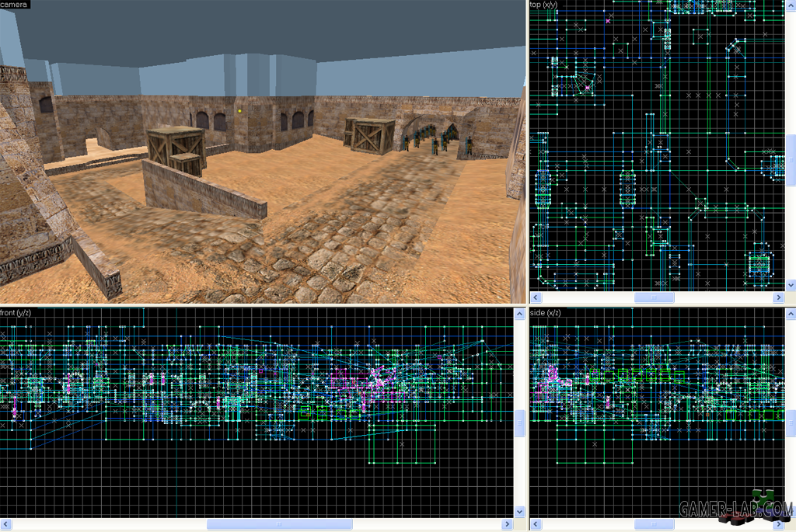Click the front view's horizontal scroll right arrow

tap(507, 524)
